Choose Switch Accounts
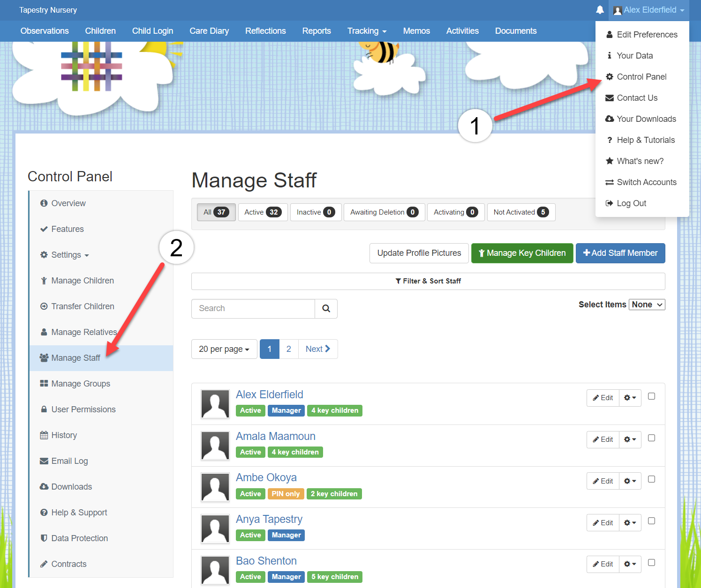The height and width of the screenshot is (588, 701). 642,182
